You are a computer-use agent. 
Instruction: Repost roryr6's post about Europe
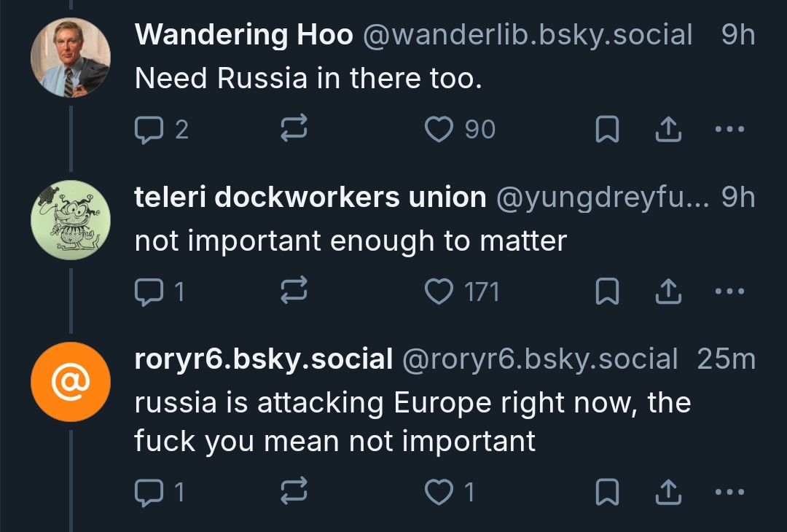click(x=294, y=493)
